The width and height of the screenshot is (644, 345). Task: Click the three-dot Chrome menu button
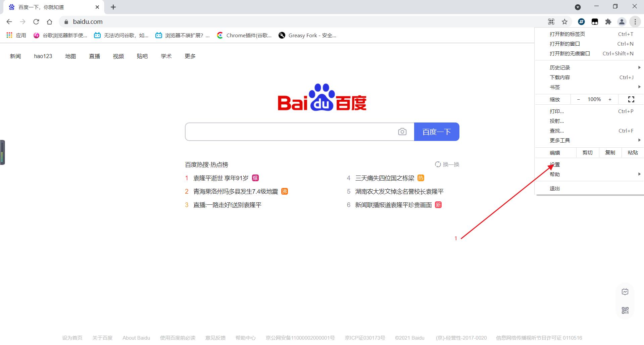pyautogui.click(x=635, y=22)
